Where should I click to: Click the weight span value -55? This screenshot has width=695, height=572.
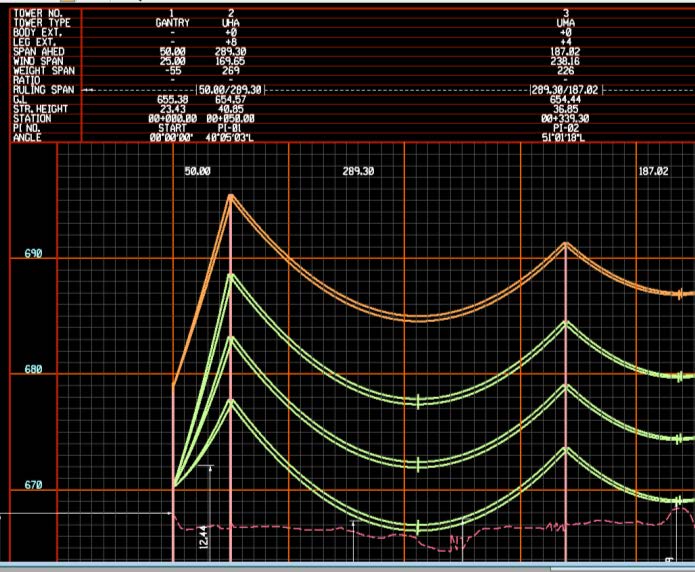coord(172,70)
